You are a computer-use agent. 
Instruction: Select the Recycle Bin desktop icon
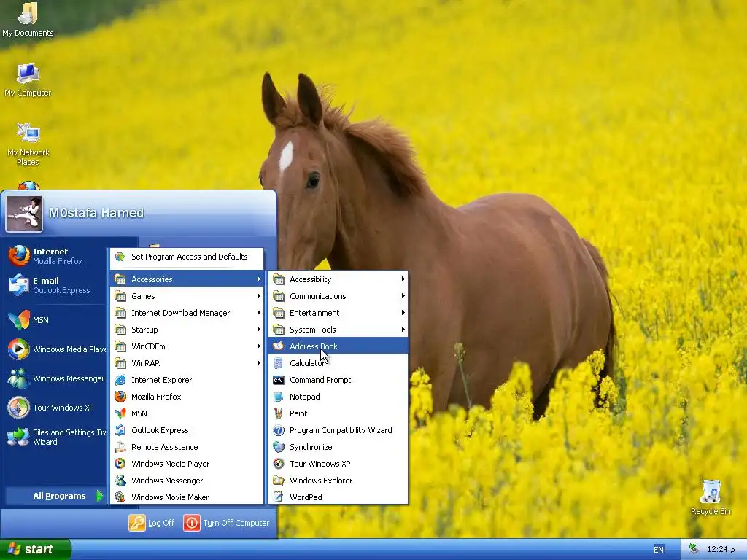pos(711,497)
